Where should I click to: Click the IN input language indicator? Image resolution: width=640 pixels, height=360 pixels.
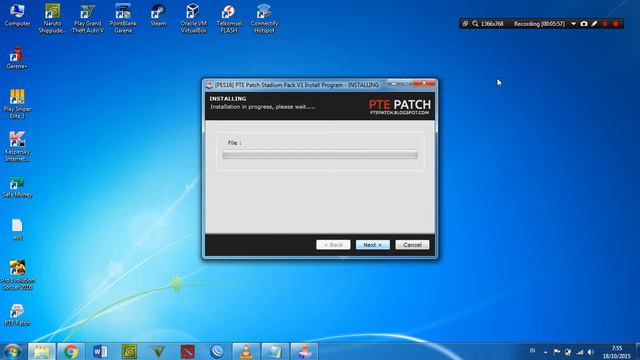[532, 351]
